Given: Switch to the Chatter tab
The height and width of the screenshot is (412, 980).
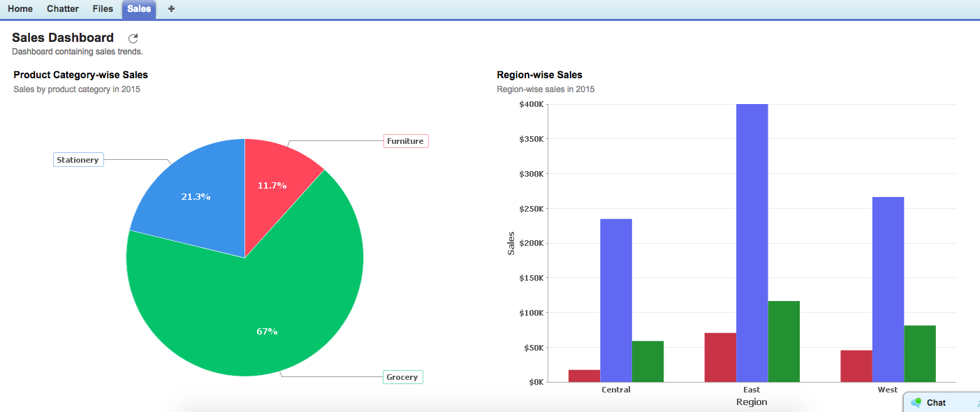Looking at the screenshot, I should pos(63,9).
